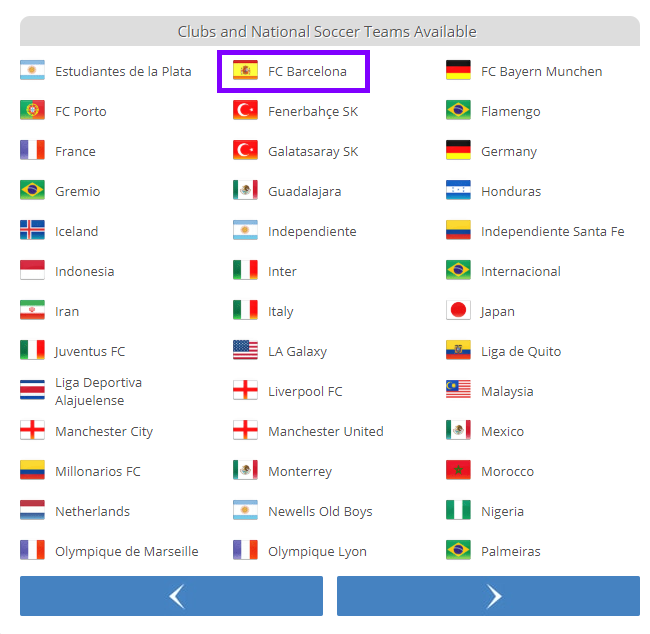Click the Honduras flag icon
This screenshot has height=634, width=650.
tap(458, 190)
